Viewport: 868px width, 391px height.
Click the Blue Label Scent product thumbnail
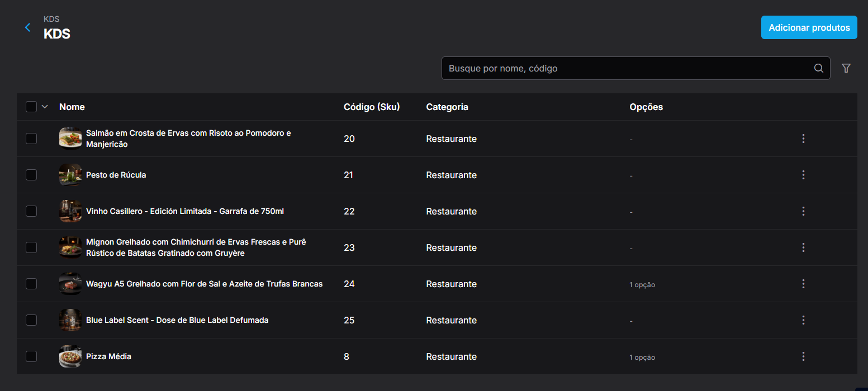coord(70,320)
